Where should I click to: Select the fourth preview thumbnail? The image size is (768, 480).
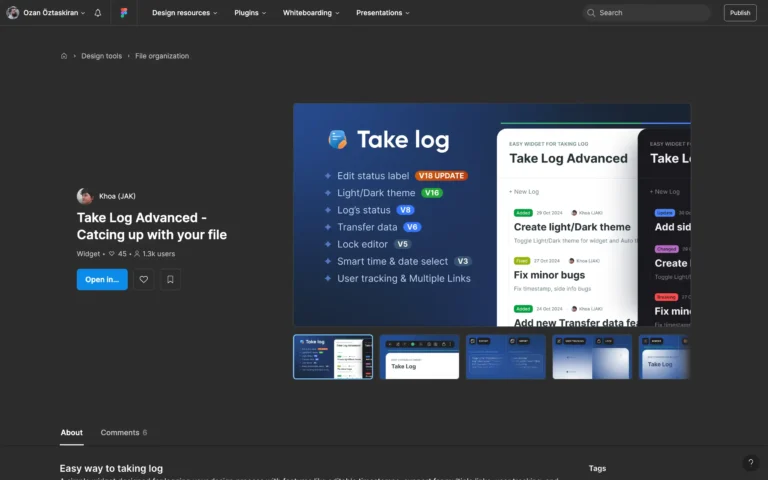point(592,357)
